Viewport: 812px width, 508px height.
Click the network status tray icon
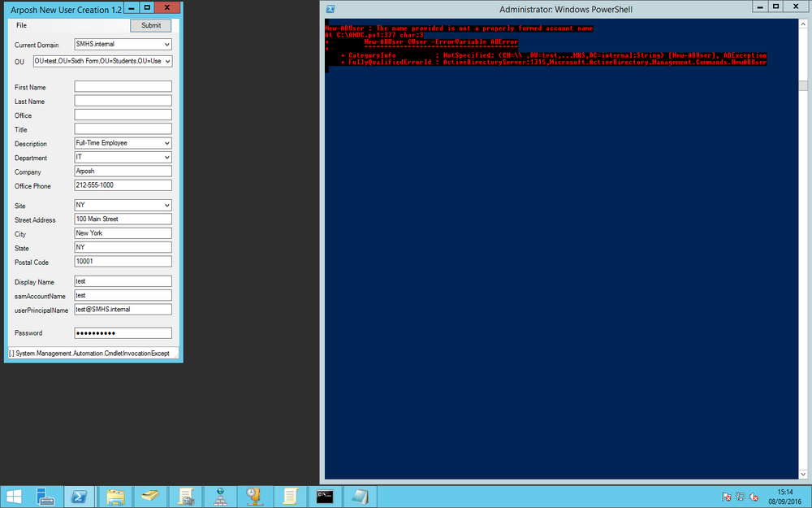[740, 497]
